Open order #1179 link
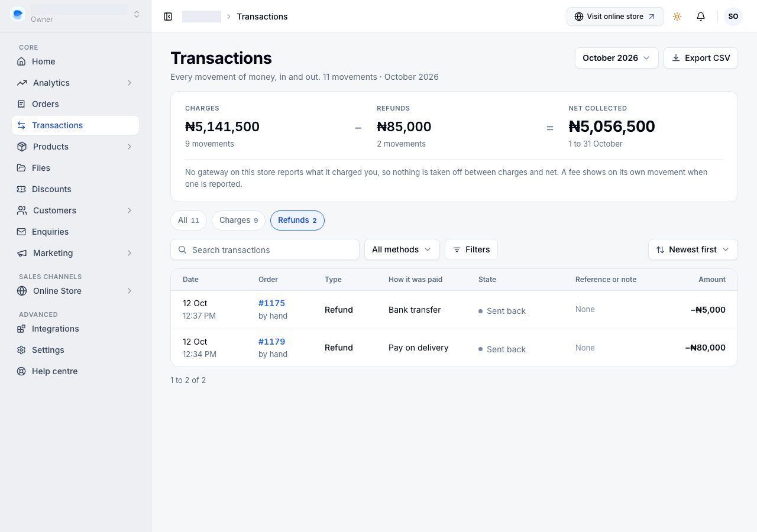Screen dimensions: 757x532 [271, 342]
